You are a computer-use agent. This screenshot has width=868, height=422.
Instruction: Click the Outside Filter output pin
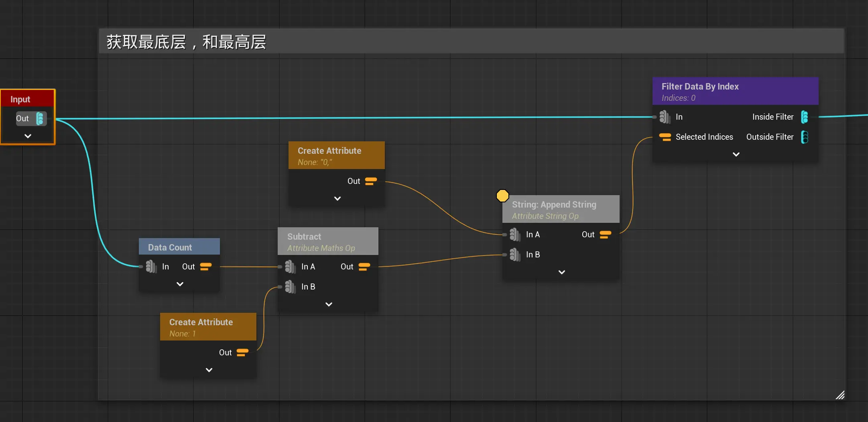point(805,137)
